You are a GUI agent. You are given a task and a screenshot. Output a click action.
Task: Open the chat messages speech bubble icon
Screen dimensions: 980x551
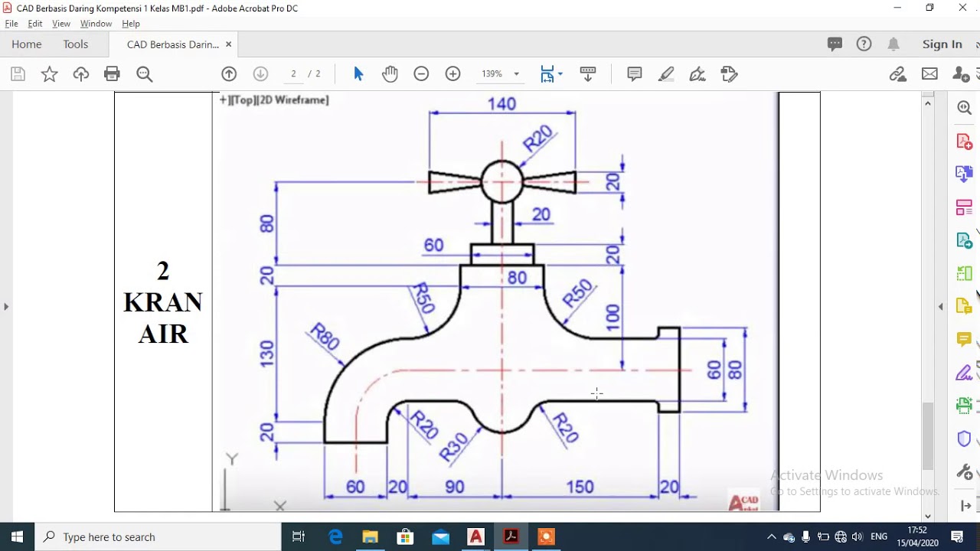click(835, 44)
